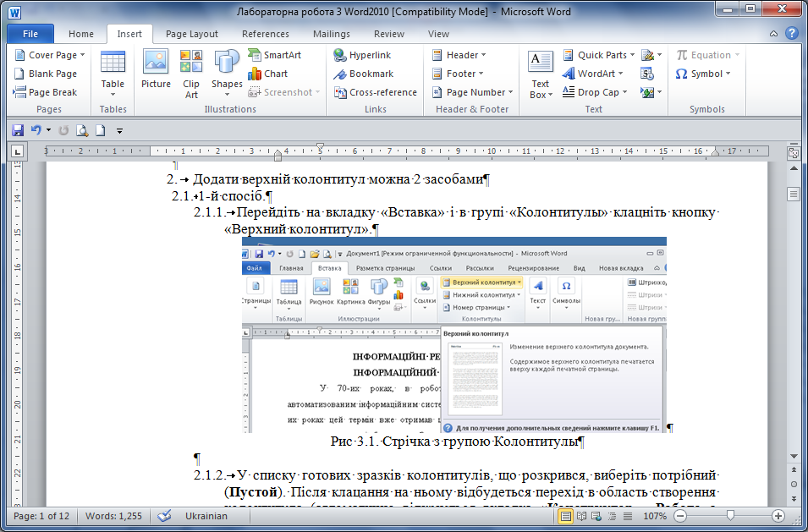Switch to the Mailings tab

pyautogui.click(x=332, y=34)
